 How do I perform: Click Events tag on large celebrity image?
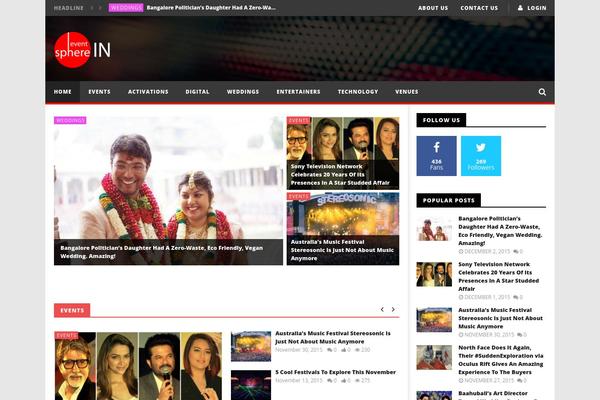[66, 335]
